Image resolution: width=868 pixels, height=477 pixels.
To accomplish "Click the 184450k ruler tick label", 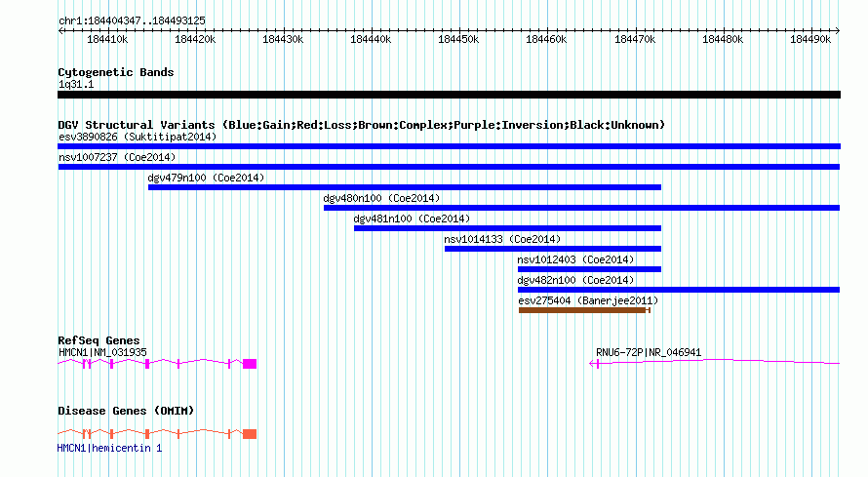I will click(x=458, y=39).
